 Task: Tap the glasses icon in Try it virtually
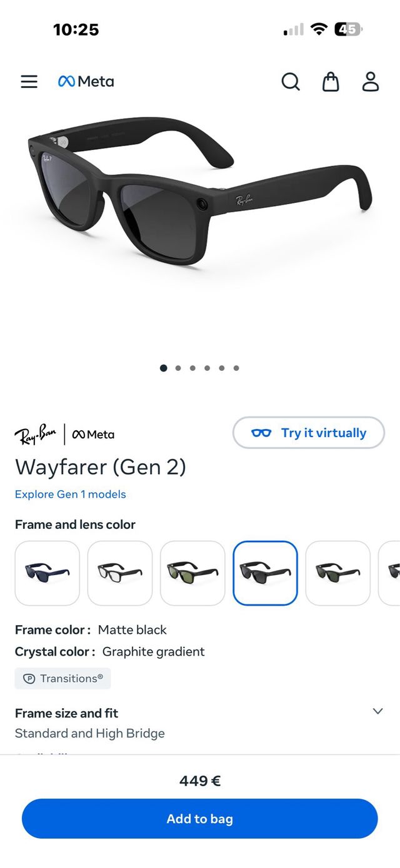(x=261, y=433)
